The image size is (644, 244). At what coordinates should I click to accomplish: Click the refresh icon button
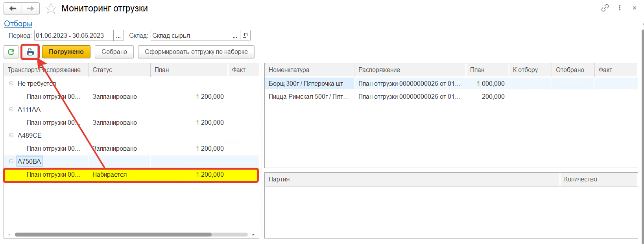pos(11,52)
